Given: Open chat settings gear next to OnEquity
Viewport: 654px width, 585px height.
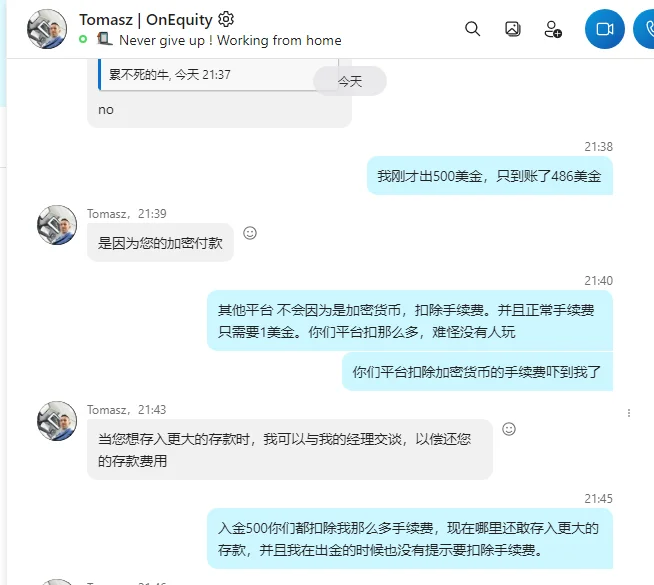Looking at the screenshot, I should pyautogui.click(x=226, y=19).
